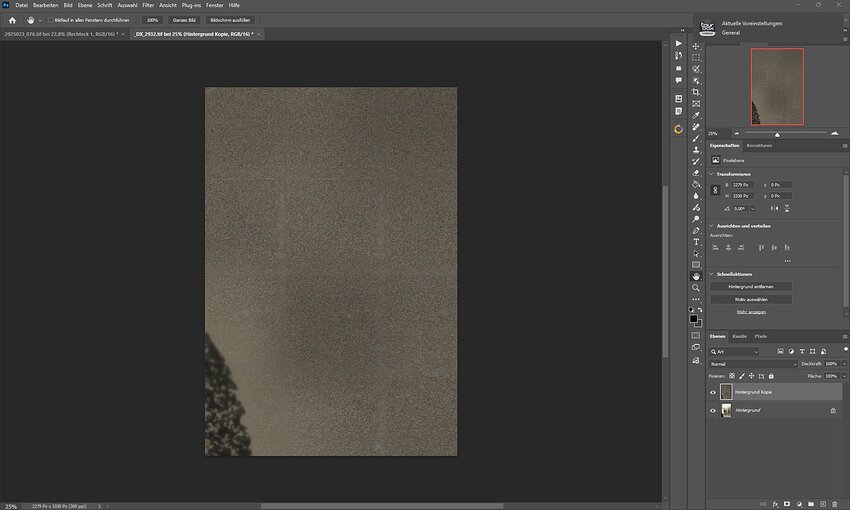Create a new layer
The image size is (850, 510).
click(823, 504)
